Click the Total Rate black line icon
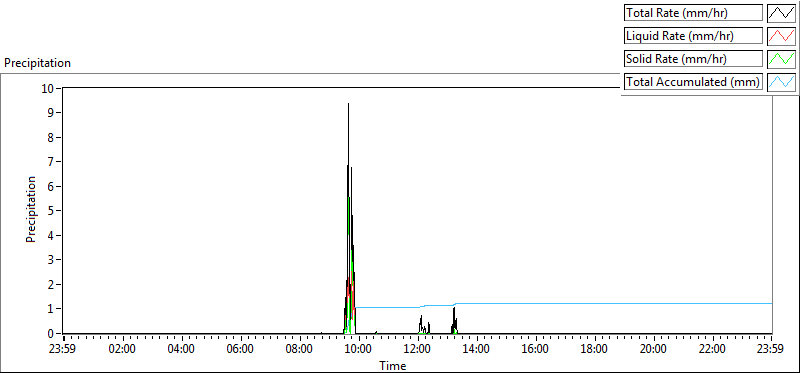800x373 pixels. tap(781, 13)
